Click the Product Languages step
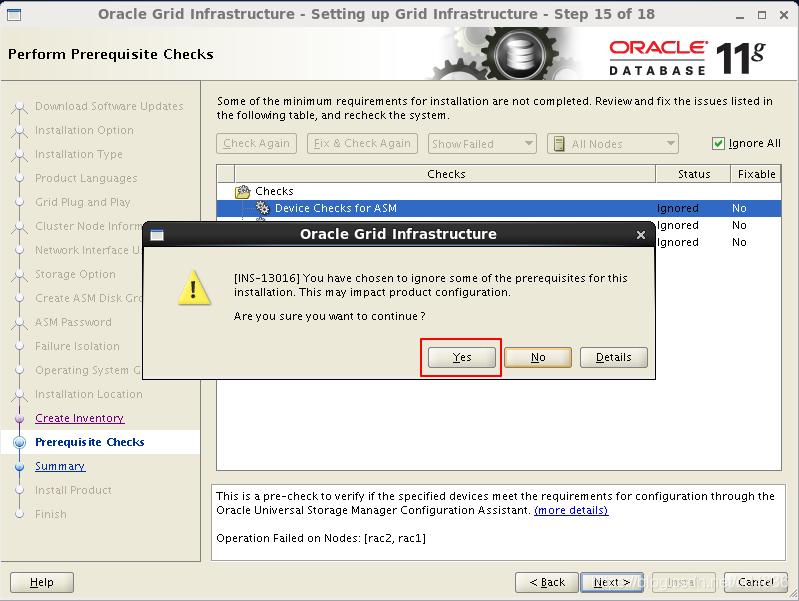The width and height of the screenshot is (799, 601). pyautogui.click(x=86, y=178)
